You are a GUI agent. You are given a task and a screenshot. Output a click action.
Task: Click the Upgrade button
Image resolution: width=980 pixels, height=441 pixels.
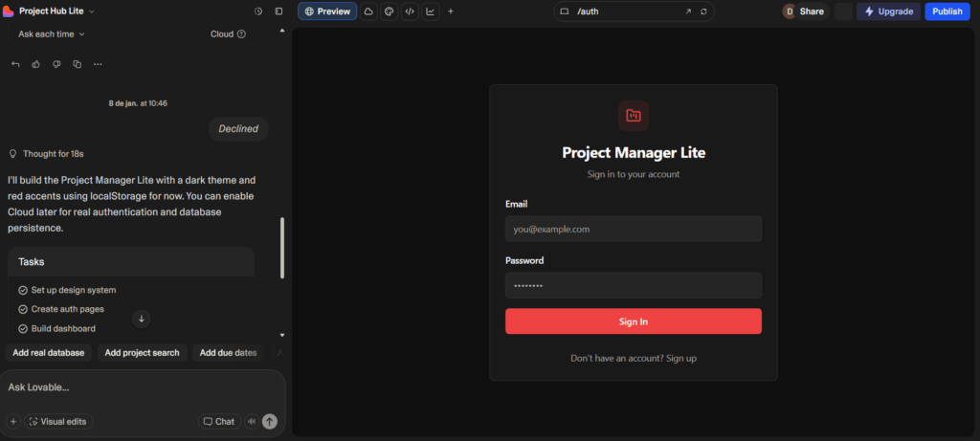click(889, 11)
